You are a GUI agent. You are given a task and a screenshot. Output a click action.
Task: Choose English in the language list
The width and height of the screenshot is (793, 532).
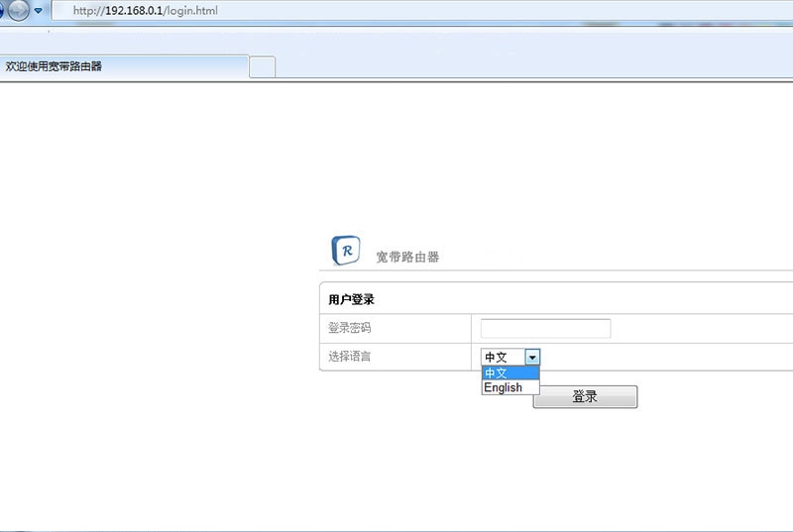(510, 387)
